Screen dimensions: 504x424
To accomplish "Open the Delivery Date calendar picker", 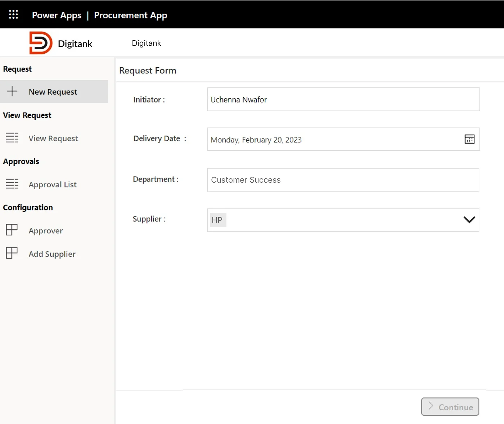I will pos(469,139).
